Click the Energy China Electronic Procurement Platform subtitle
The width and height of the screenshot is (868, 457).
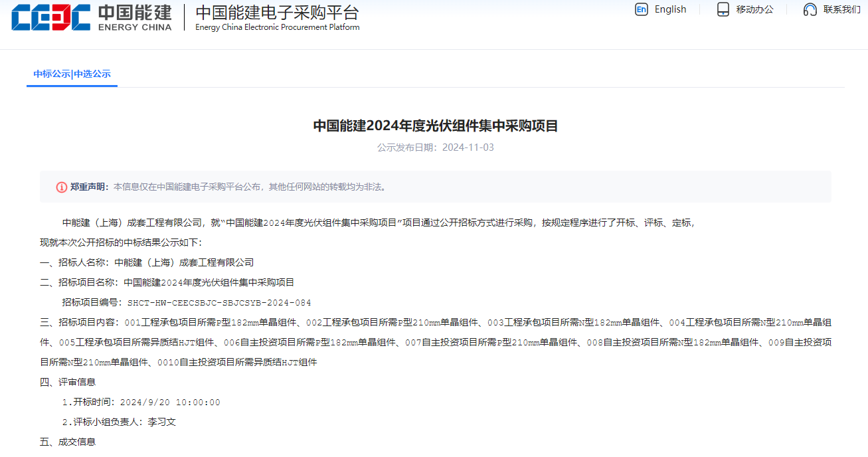pos(277,27)
